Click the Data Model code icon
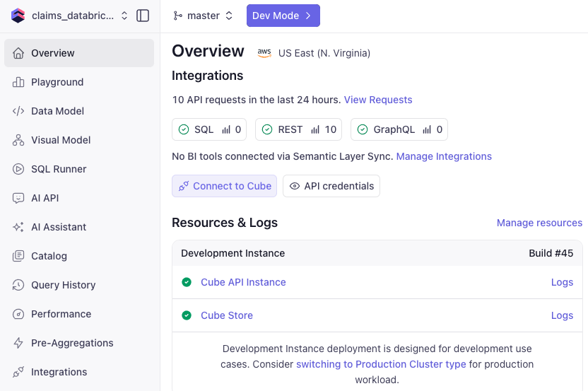 (18, 111)
